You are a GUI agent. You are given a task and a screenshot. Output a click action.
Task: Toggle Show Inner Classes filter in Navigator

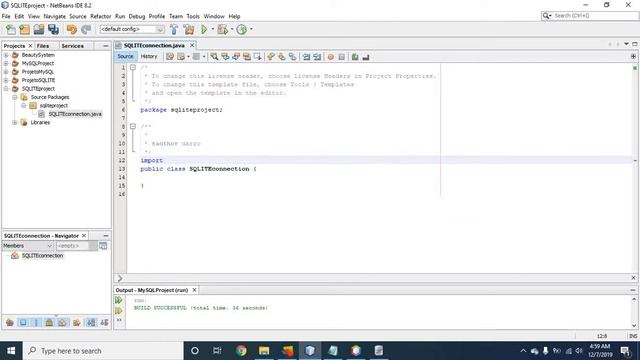(62, 323)
